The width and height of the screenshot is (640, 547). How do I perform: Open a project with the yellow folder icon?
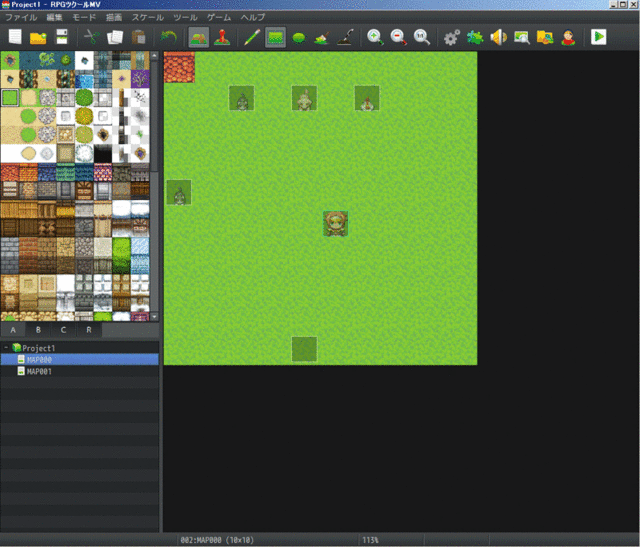[x=38, y=38]
